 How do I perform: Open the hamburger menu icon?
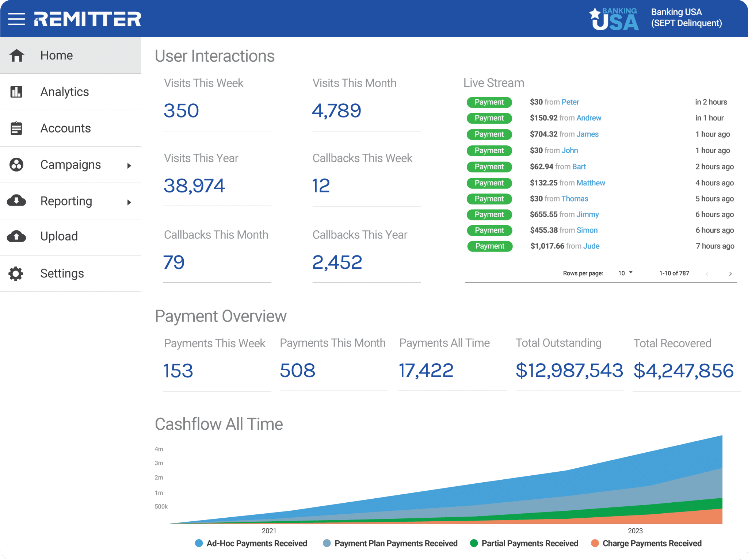tap(16, 19)
